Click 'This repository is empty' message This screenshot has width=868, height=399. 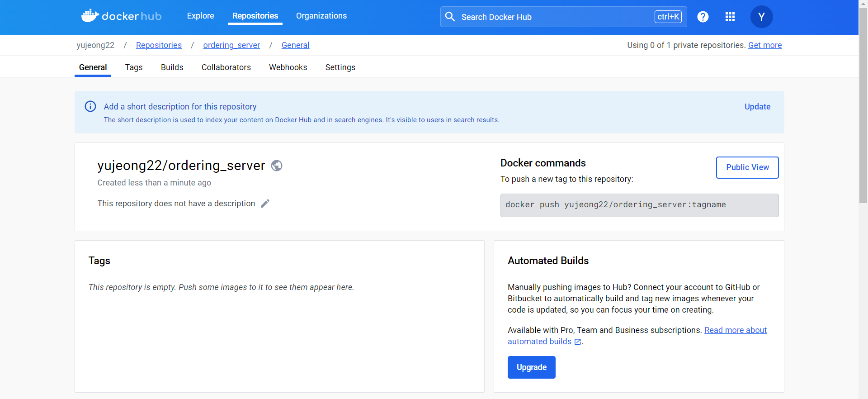pos(222,287)
